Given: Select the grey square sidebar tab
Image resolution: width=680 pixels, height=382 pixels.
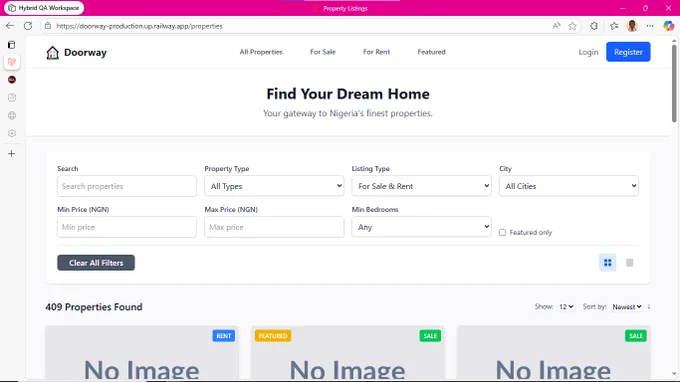Looking at the screenshot, I should click(12, 98).
